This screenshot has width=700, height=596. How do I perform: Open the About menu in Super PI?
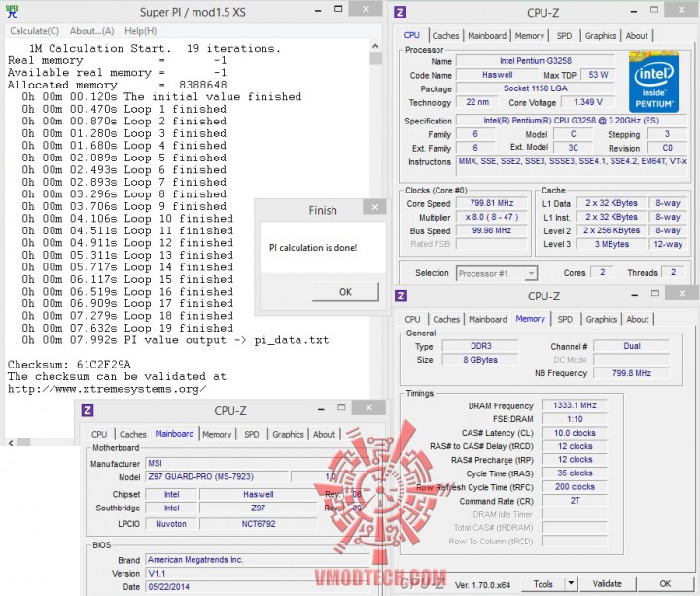tap(92, 31)
